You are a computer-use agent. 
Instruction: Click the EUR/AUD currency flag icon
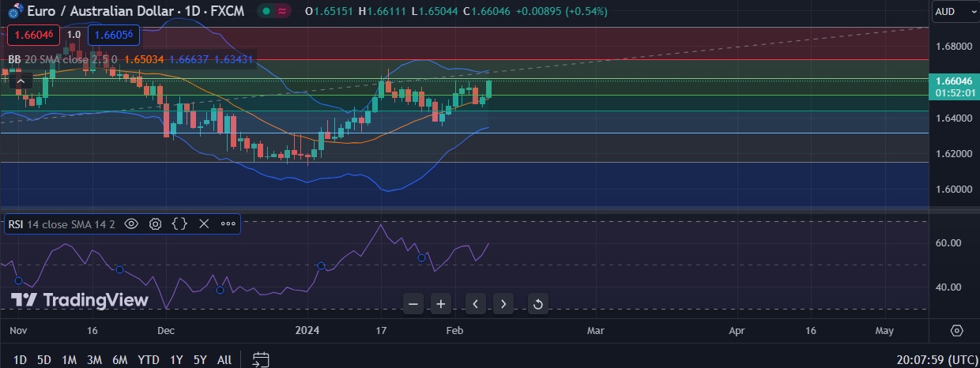[x=15, y=11]
